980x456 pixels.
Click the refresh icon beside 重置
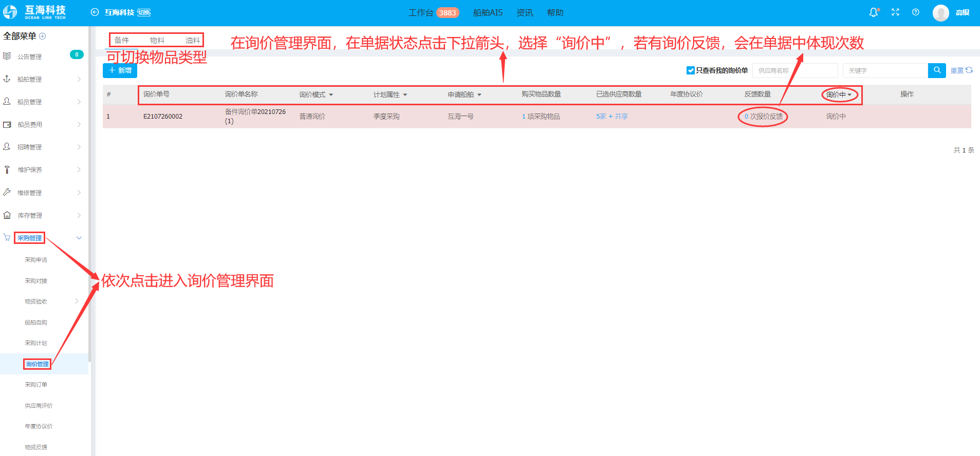[x=969, y=70]
